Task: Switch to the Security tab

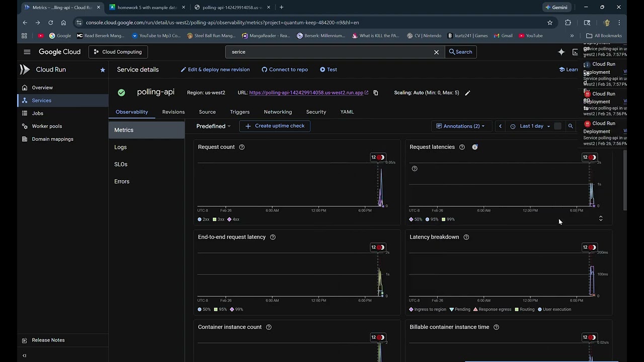Action: click(316, 112)
